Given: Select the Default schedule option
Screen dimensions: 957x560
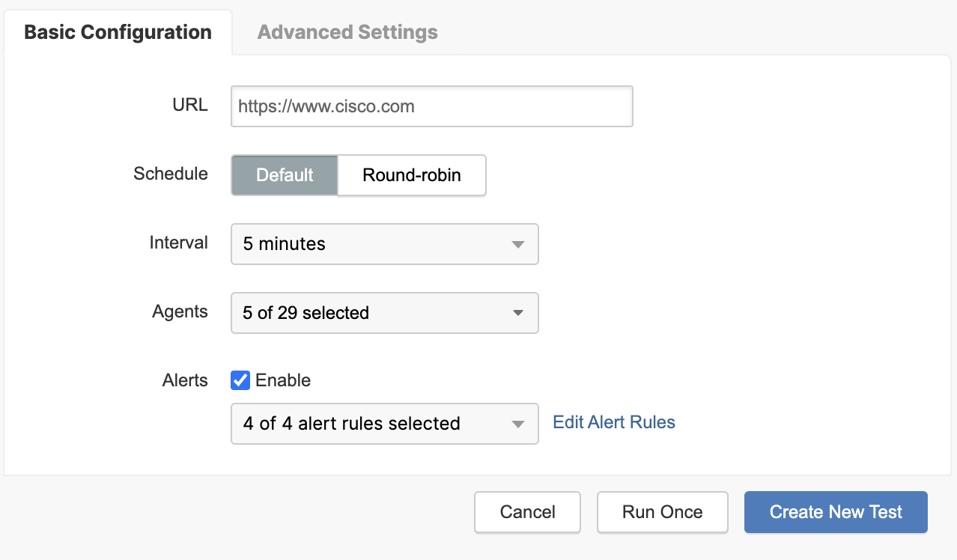Looking at the screenshot, I should tap(285, 175).
